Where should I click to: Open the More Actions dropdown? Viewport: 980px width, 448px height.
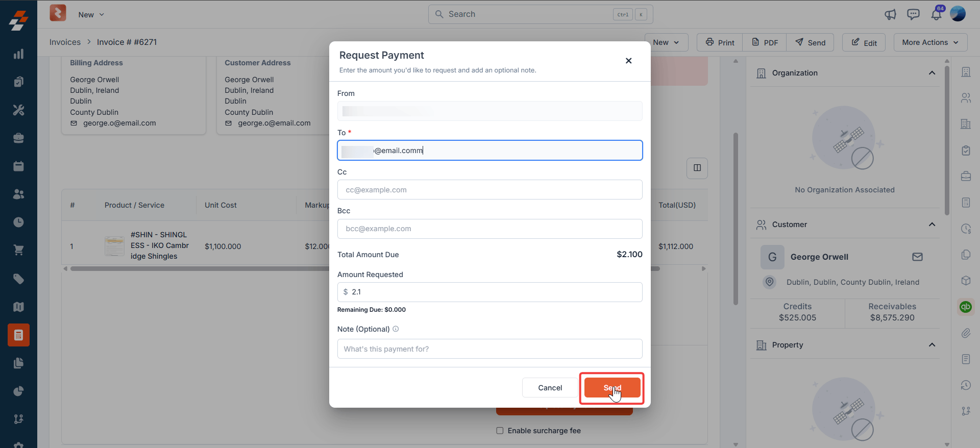tap(930, 42)
